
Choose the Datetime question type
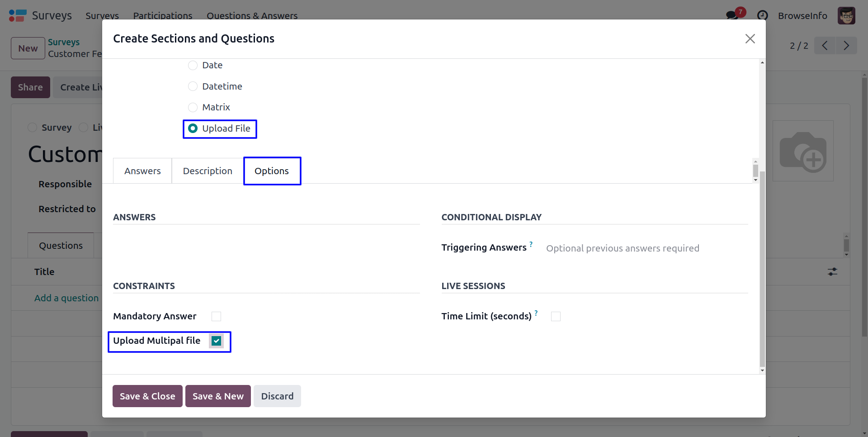[193, 86]
